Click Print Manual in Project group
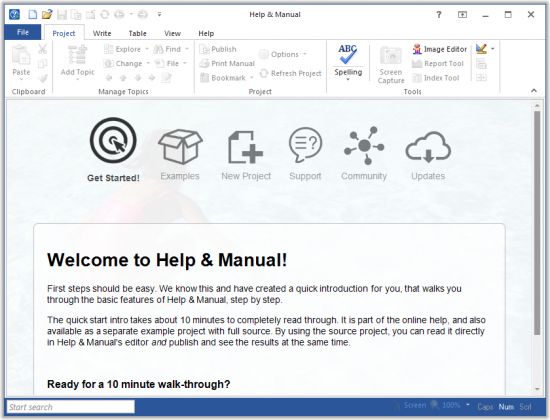The width and height of the screenshot is (550, 420). click(x=227, y=64)
